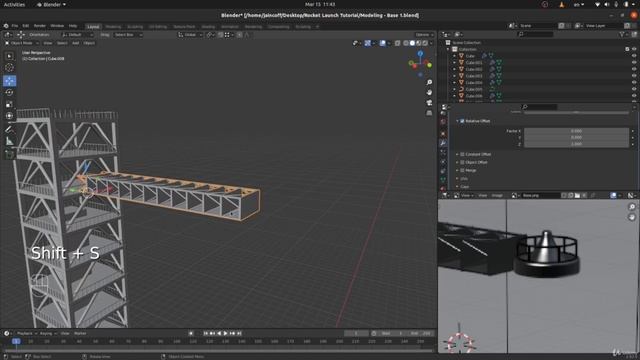Open the Material properties tab icon

coord(443,189)
